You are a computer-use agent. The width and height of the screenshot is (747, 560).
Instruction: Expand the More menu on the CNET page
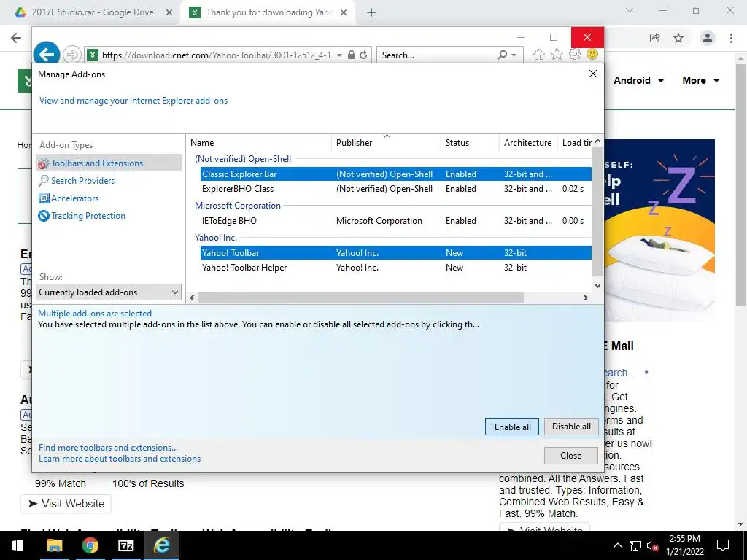pos(700,80)
